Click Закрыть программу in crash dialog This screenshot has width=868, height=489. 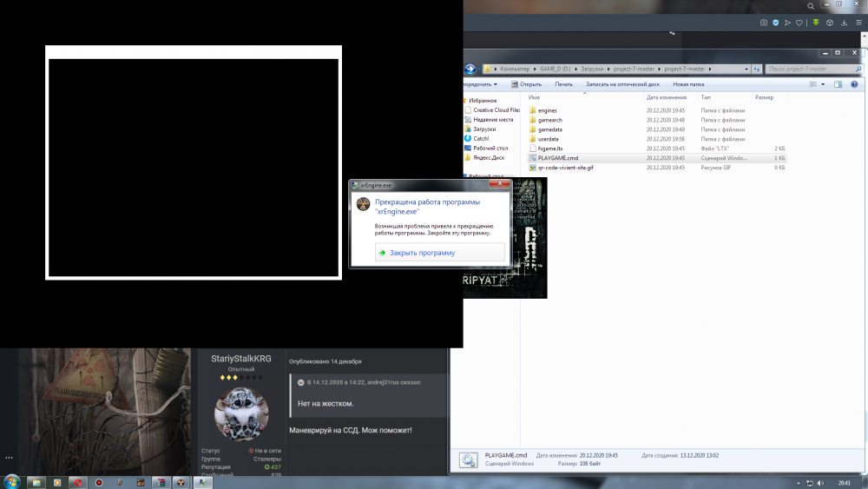click(x=439, y=253)
